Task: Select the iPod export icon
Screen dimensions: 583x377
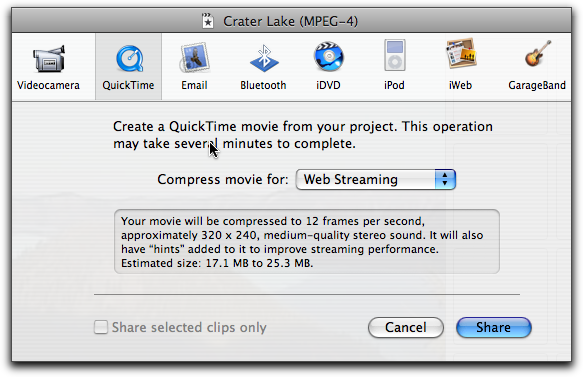Action: point(394,55)
